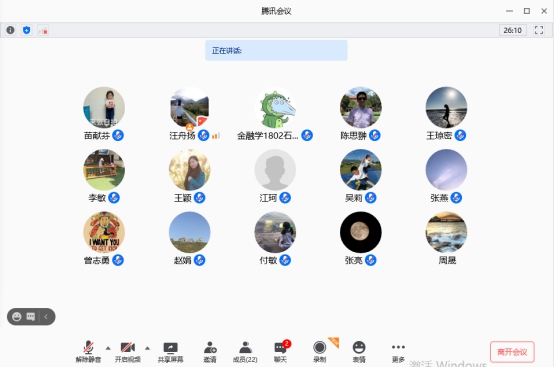Click the blue security shield icon
The width and height of the screenshot is (554, 367).
[x=26, y=30]
